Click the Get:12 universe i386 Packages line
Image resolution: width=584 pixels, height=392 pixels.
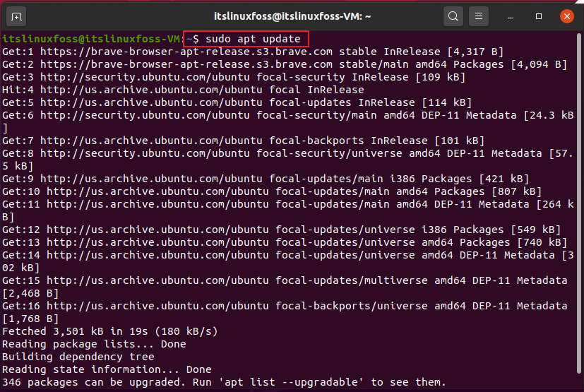pyautogui.click(x=282, y=230)
